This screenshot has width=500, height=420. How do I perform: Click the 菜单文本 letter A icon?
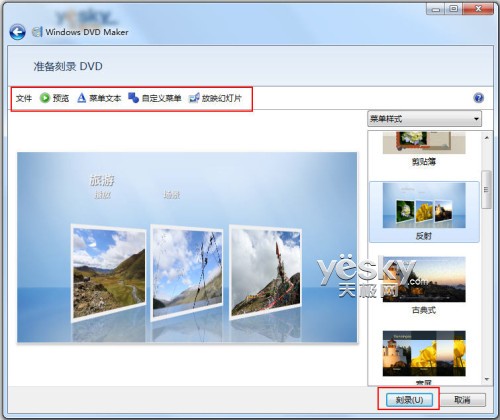[x=81, y=98]
